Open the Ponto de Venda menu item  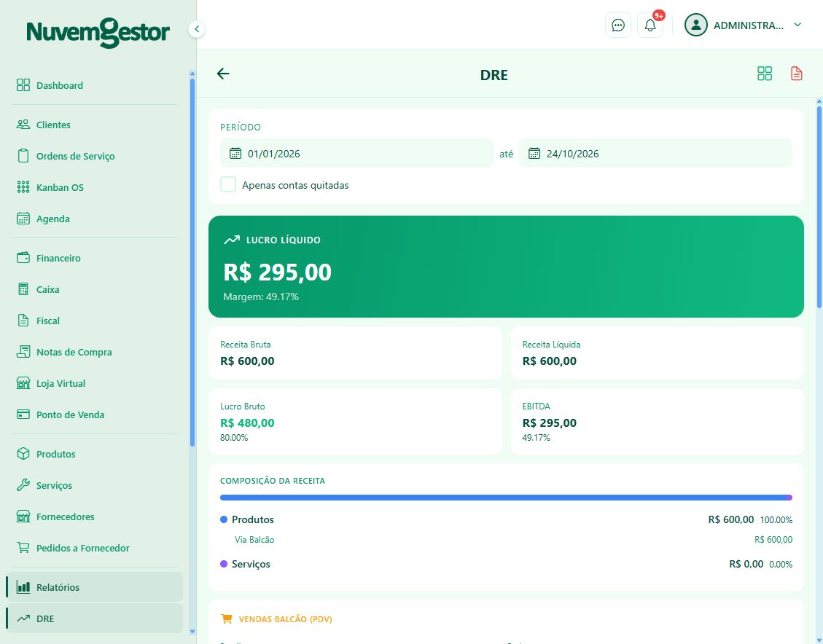(x=95, y=415)
